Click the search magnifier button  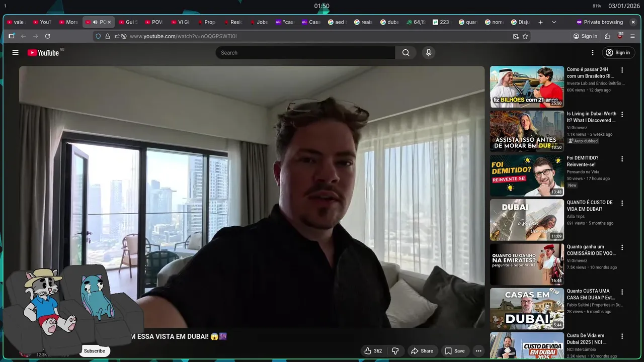406,53
